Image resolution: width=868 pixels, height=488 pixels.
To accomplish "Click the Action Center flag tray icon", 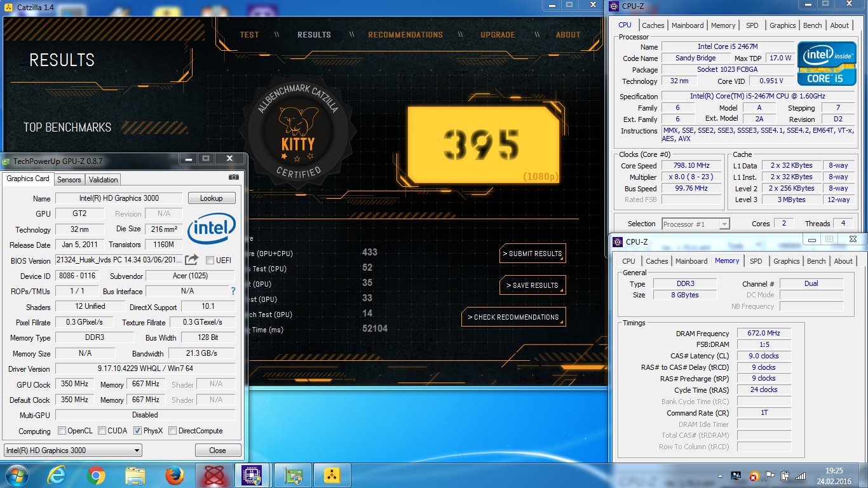I will click(770, 475).
